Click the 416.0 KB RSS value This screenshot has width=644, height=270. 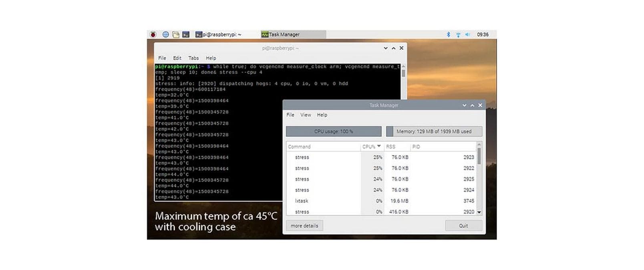(399, 212)
